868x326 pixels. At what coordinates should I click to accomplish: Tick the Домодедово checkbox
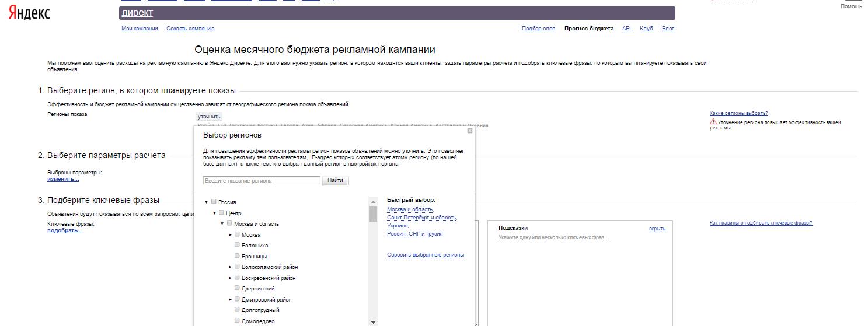pos(237,321)
